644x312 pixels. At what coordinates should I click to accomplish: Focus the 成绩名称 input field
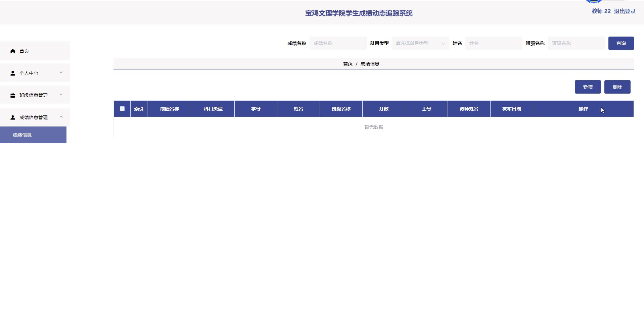click(x=338, y=43)
